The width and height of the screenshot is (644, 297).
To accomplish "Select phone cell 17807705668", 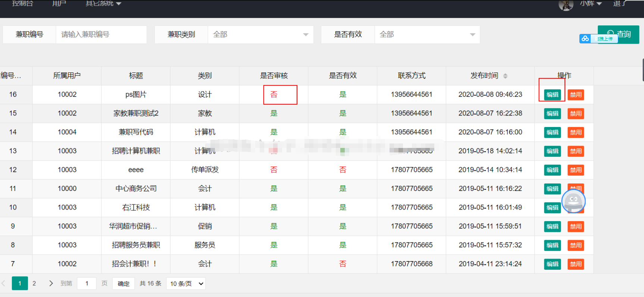I will coord(412,264).
